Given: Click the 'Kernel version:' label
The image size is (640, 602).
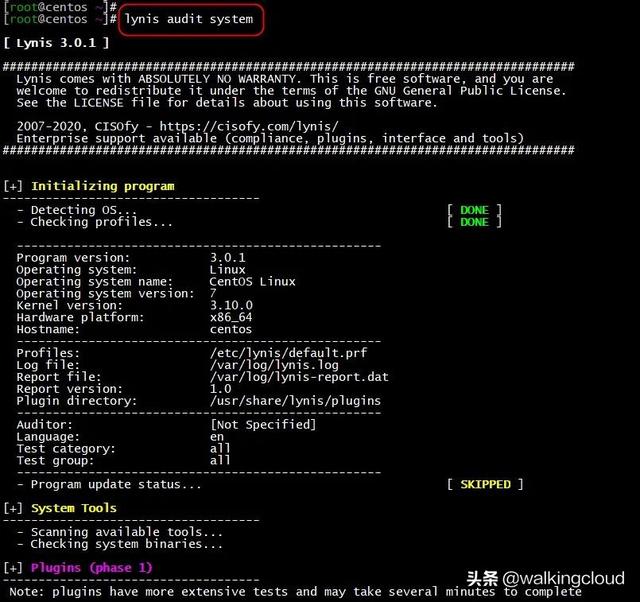Looking at the screenshot, I should tap(69, 305).
